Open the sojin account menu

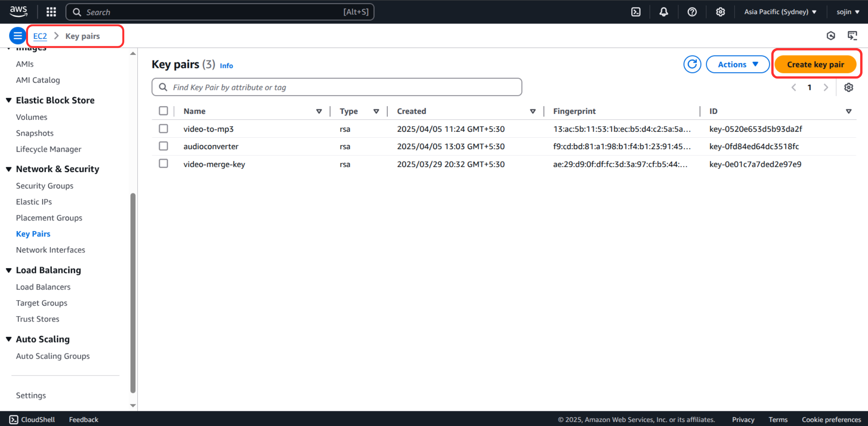pos(848,12)
